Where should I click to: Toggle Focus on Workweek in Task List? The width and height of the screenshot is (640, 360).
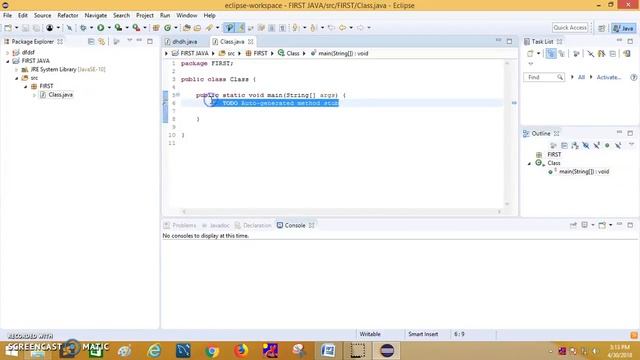click(576, 53)
